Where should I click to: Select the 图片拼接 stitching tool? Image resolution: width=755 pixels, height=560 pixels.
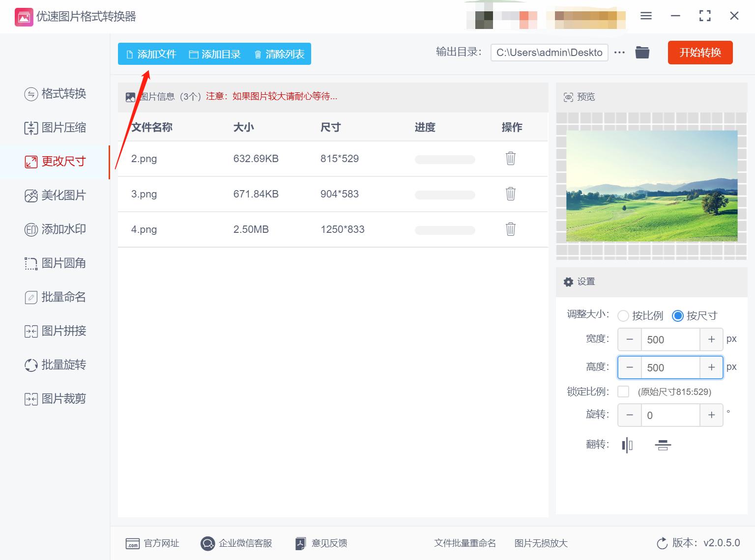pyautogui.click(x=55, y=331)
